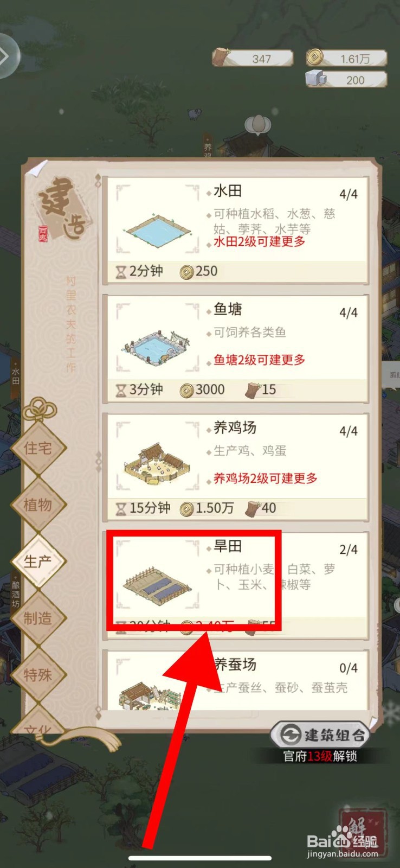Tap the wood cost icon for 鱼塘
Viewport: 400px width, 868px height.
pyautogui.click(x=253, y=390)
